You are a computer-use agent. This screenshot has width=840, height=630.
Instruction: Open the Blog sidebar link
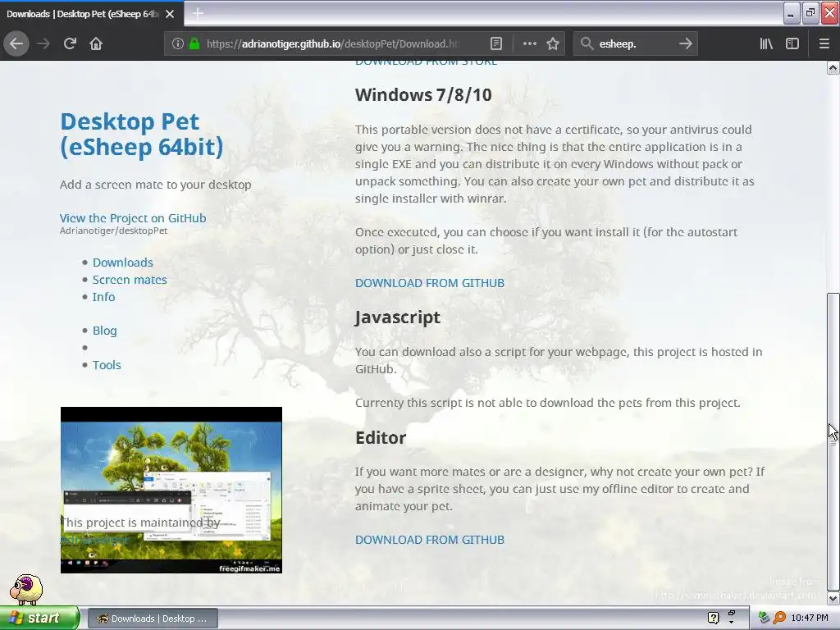pos(104,331)
